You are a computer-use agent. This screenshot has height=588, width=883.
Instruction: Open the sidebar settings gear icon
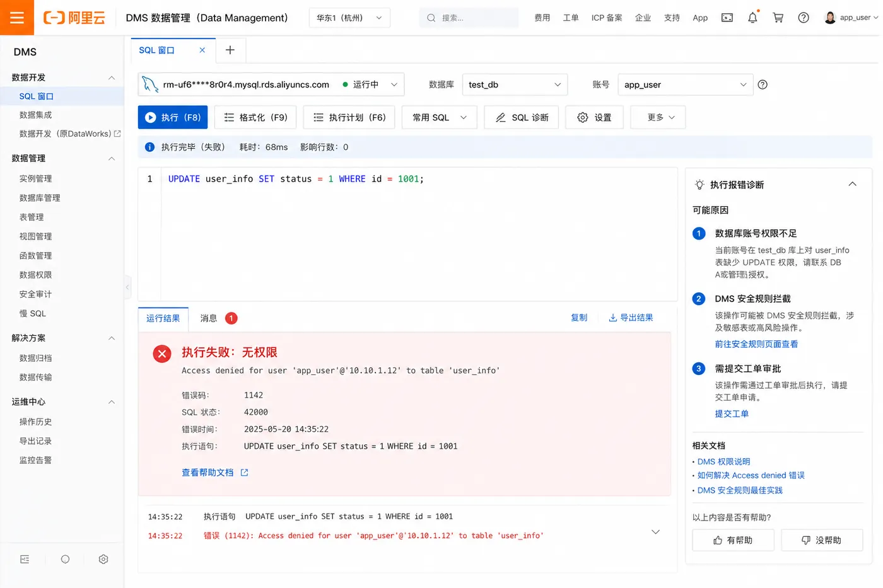click(103, 559)
